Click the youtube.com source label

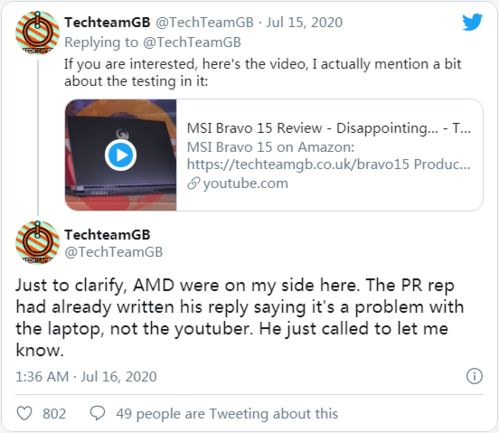pyautogui.click(x=246, y=183)
